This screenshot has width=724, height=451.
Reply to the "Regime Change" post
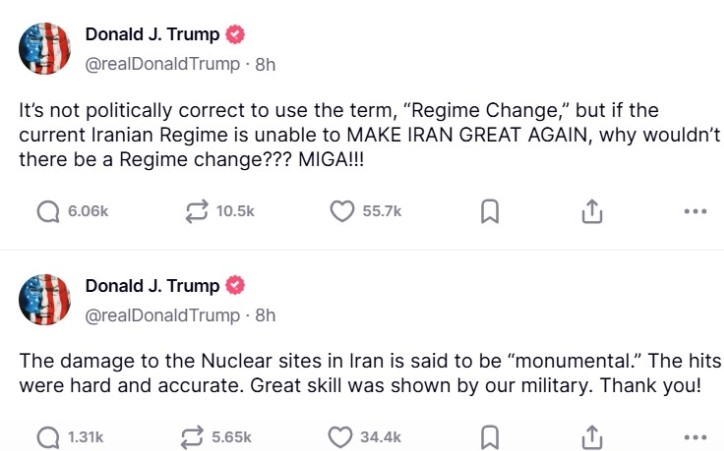49,211
